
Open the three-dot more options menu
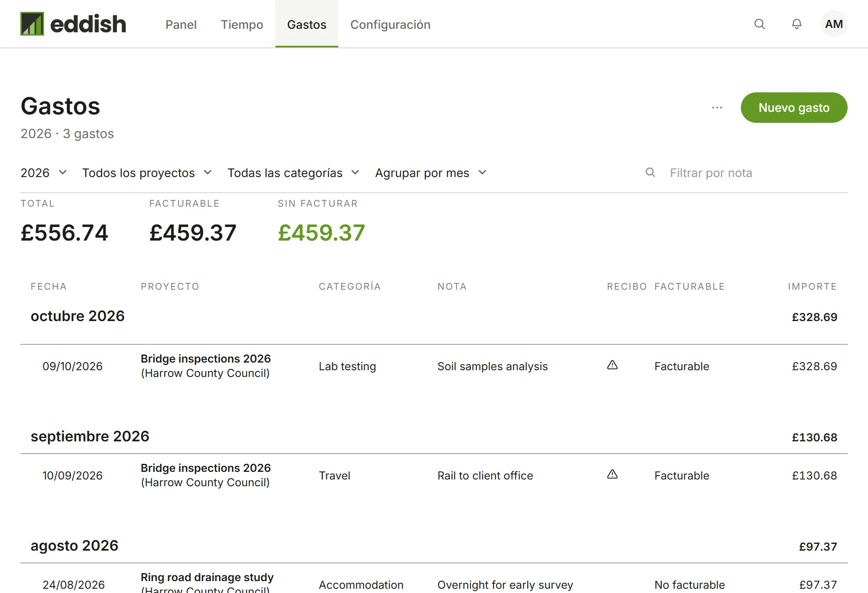(717, 108)
